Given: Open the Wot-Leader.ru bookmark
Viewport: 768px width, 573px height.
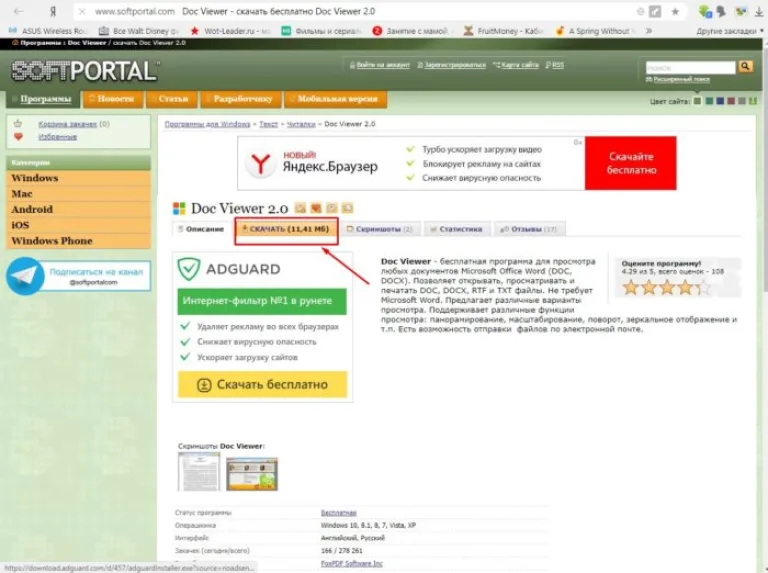Looking at the screenshot, I should 230,31.
